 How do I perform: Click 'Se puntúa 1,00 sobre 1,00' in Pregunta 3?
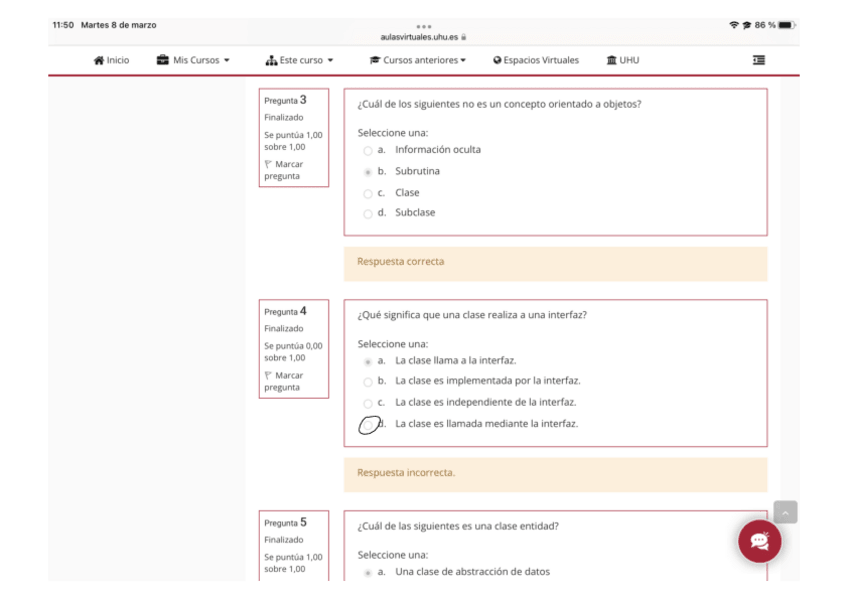pos(293,141)
